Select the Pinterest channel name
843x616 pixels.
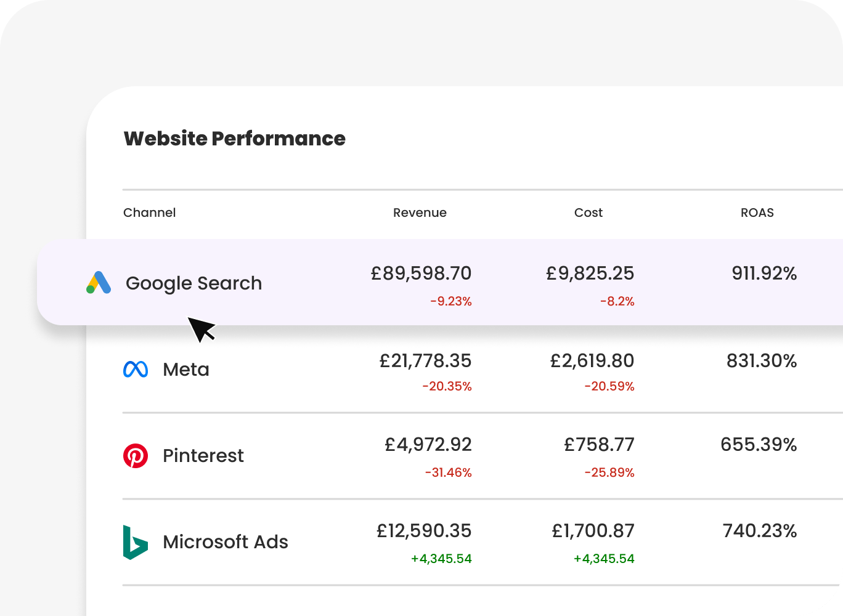click(203, 456)
